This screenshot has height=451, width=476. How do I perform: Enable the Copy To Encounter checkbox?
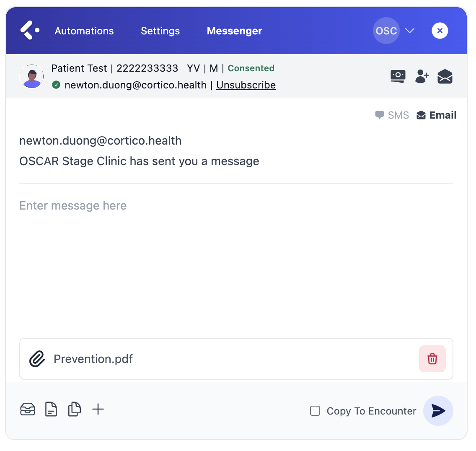coord(315,411)
